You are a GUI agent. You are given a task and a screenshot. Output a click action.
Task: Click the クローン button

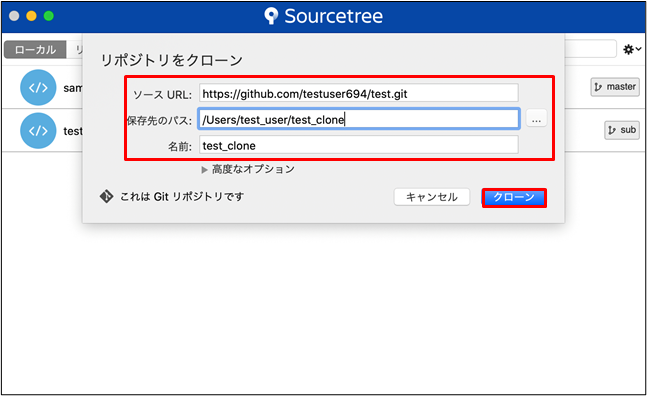514,198
